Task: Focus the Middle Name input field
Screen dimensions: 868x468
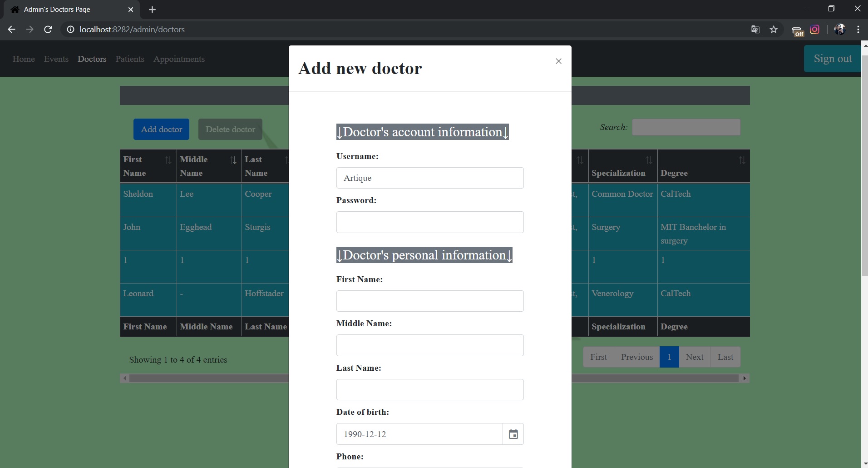Action: (x=430, y=345)
